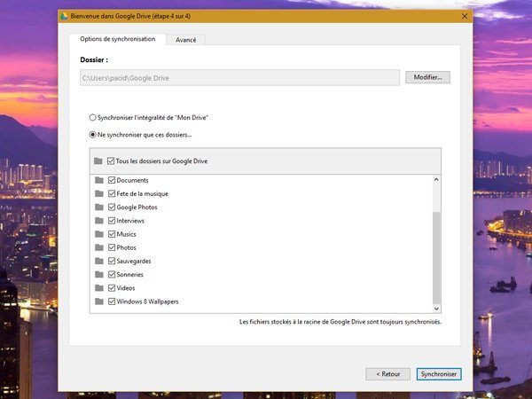Disable syncing of the Musics folder
Screen dimensions: 532x399
[112, 234]
